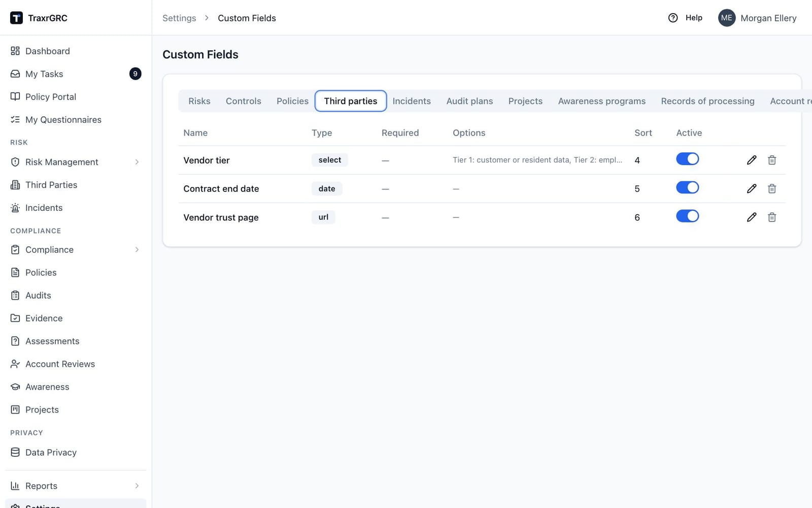812x508 pixels.
Task: Click the TraxrGRC logo icon
Action: point(16,18)
